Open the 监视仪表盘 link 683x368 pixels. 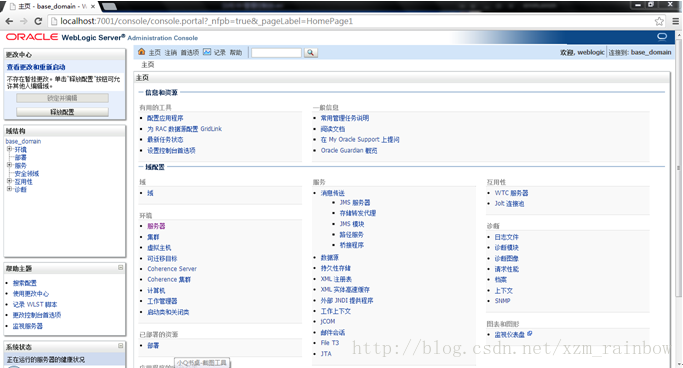509,334
